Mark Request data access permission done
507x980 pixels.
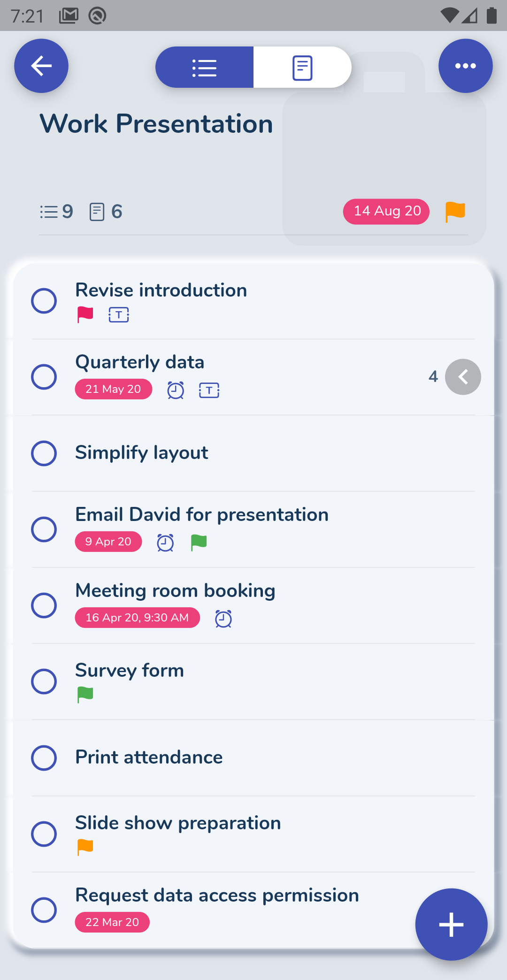click(44, 909)
